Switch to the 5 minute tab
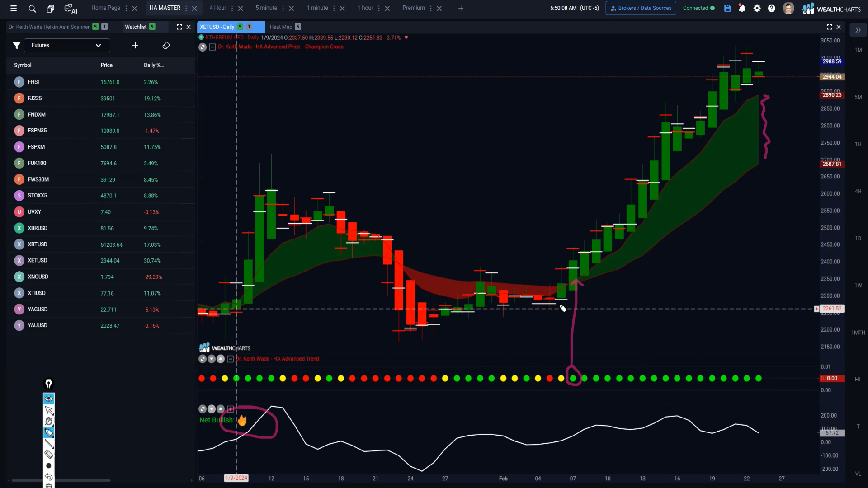The width and height of the screenshot is (868, 488). click(x=266, y=8)
